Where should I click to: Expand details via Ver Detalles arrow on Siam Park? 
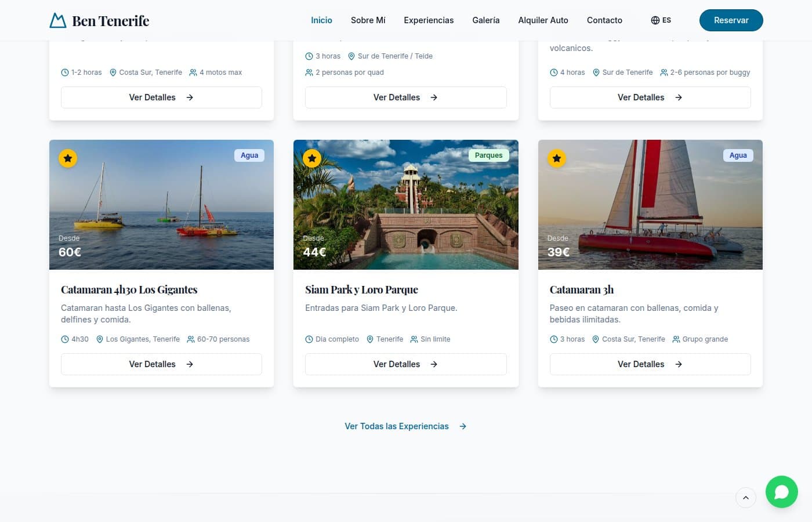434,364
